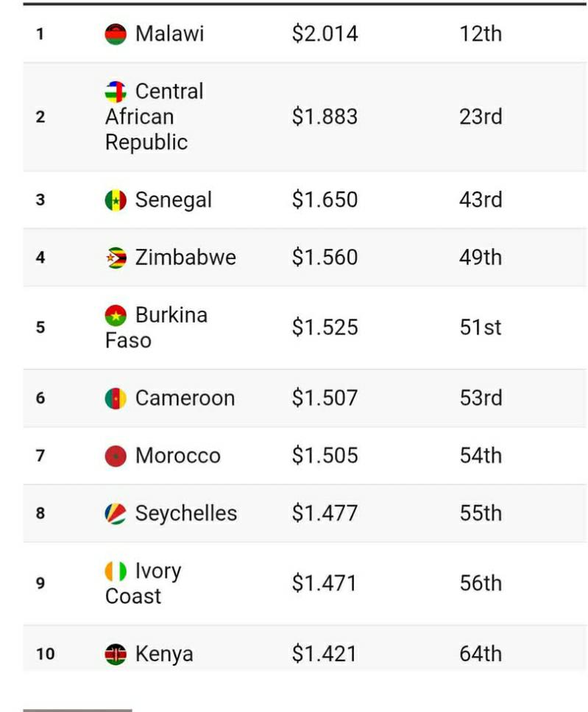Select the Morocco flag icon
The width and height of the screenshot is (588, 712).
[116, 456]
